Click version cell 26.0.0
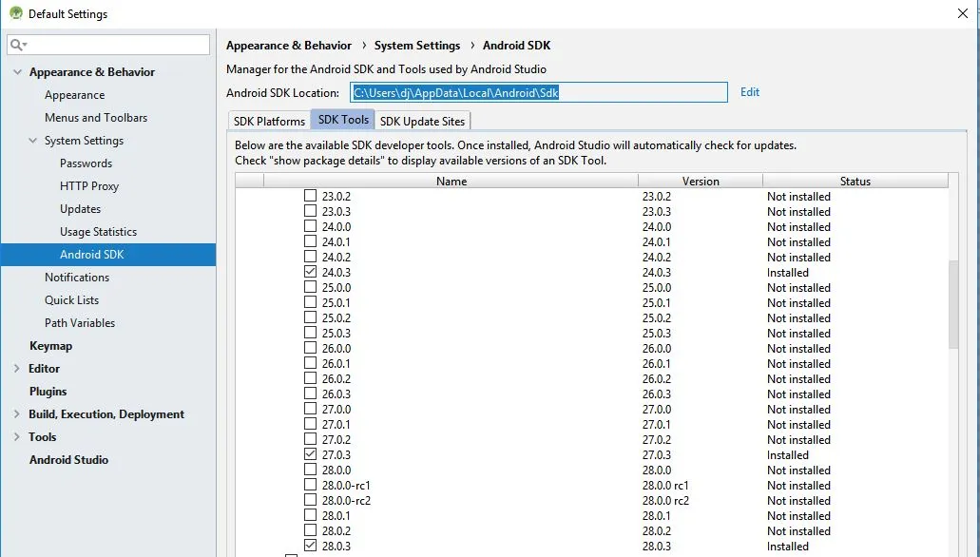 pos(656,348)
